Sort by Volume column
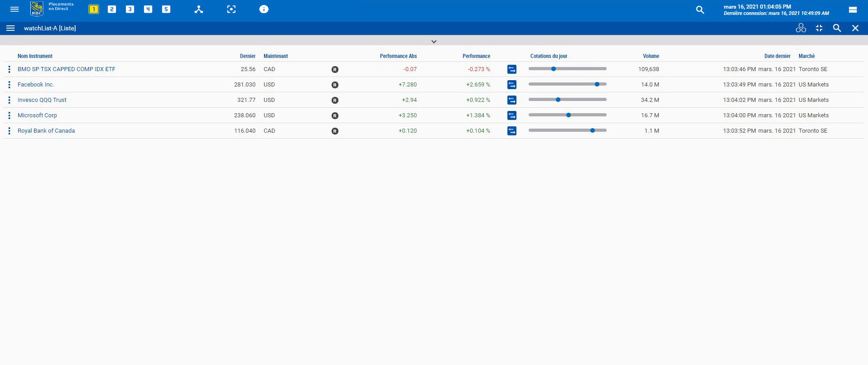Viewport: 868px width, 365px height. point(651,56)
